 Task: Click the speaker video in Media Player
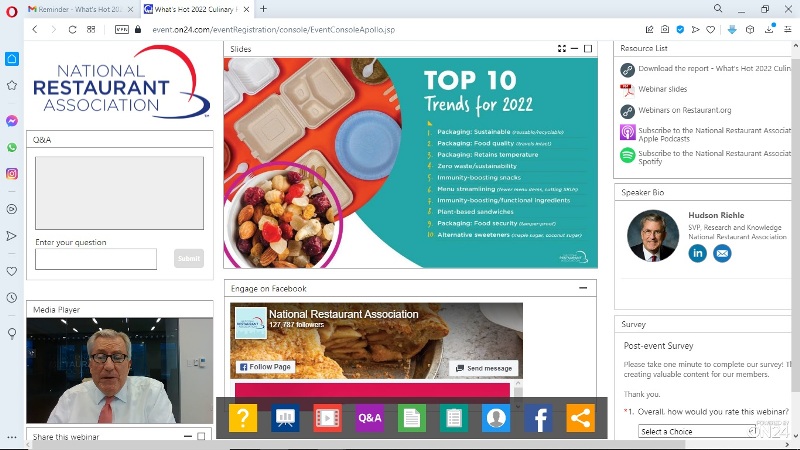point(119,370)
